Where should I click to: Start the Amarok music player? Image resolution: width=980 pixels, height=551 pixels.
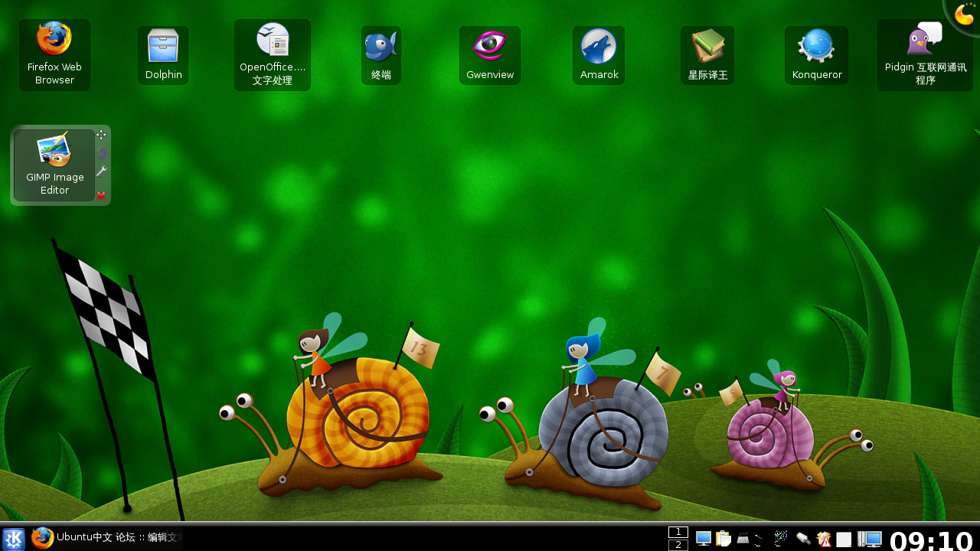point(599,55)
